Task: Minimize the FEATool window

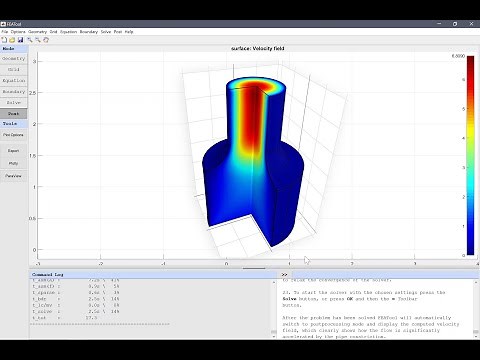Action: 439,24
